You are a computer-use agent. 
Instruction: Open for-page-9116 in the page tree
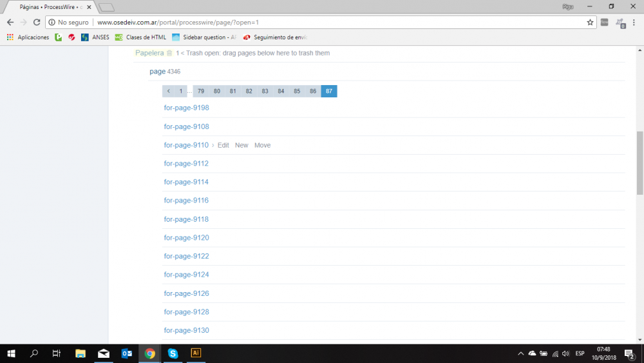(x=186, y=201)
